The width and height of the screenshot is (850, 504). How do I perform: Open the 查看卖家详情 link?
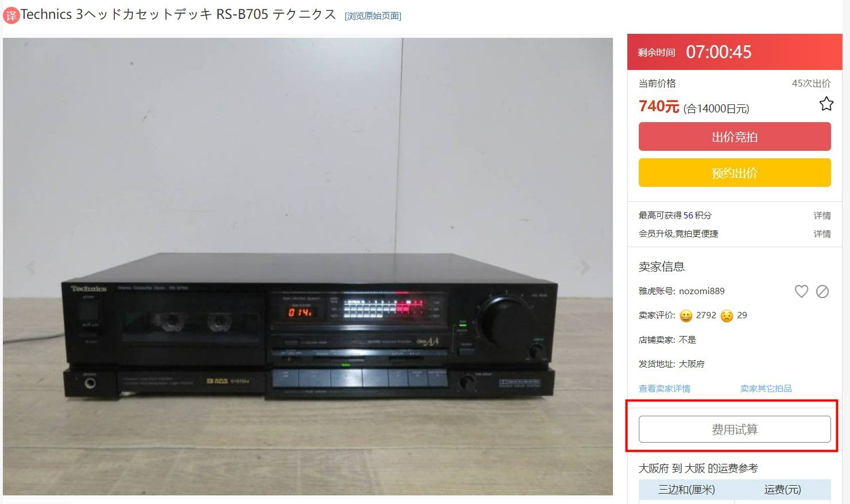665,389
